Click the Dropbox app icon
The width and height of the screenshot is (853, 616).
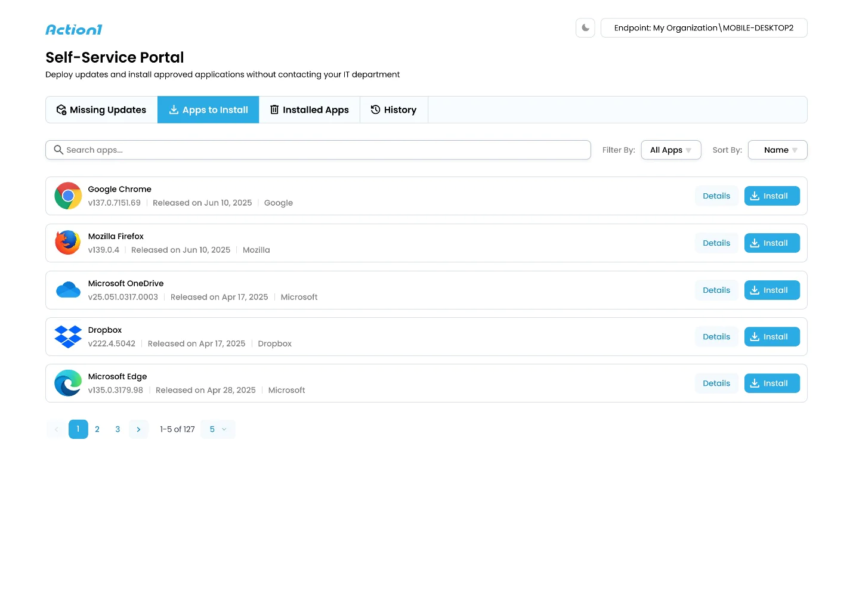tap(68, 337)
